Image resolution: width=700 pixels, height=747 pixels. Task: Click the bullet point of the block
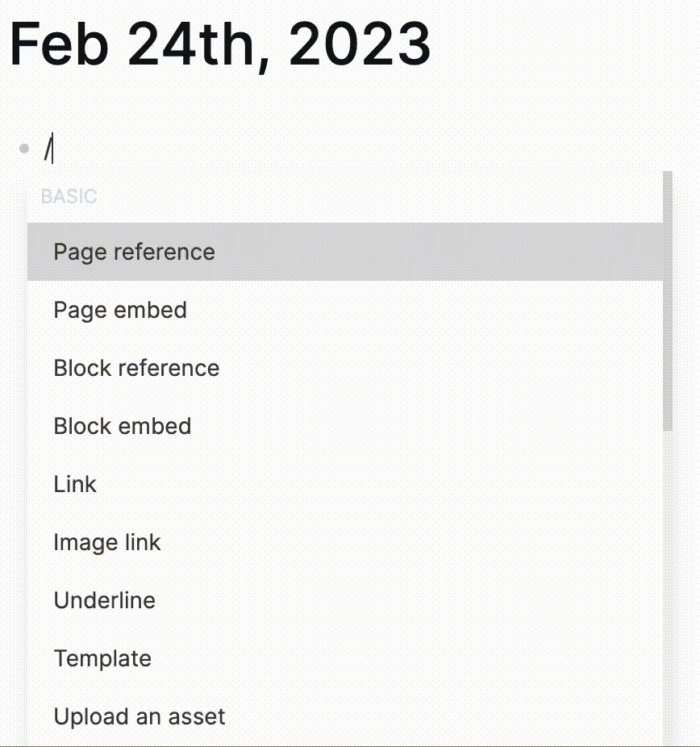pos(23,148)
